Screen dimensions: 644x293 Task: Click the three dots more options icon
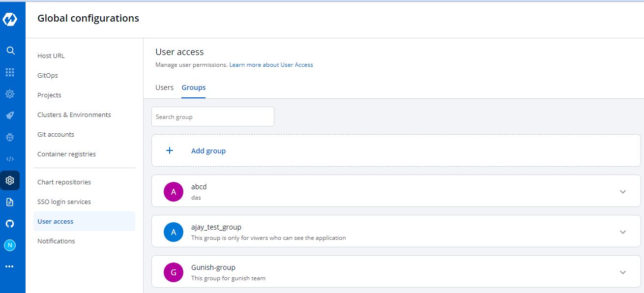click(x=10, y=266)
